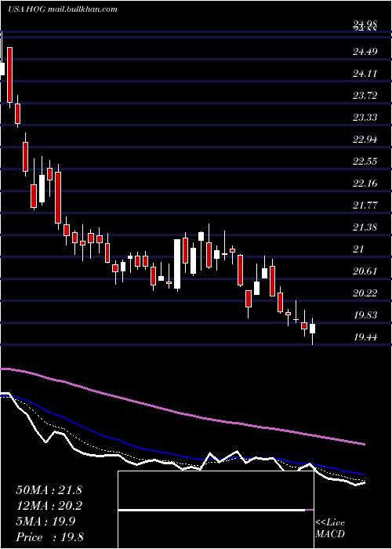
Task: Select the 22.94 price axis label
Action: pos(365,140)
